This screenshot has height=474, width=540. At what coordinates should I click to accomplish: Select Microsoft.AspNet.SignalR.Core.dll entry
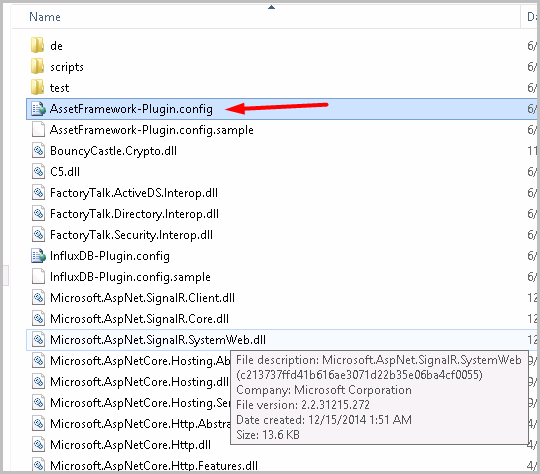click(139, 319)
